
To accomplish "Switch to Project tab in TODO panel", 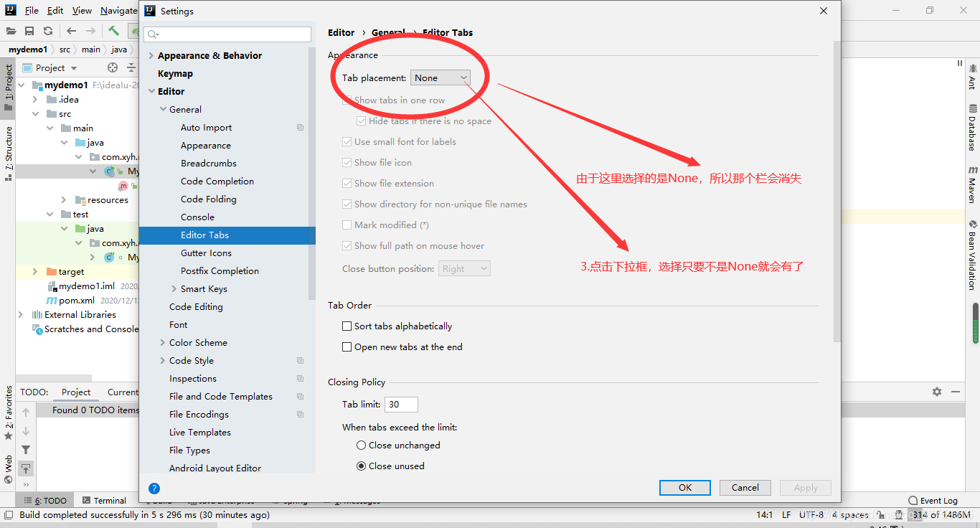I will pos(76,392).
